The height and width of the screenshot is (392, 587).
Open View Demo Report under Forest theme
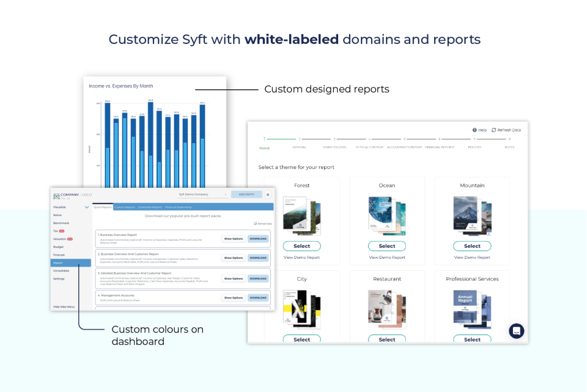pyautogui.click(x=301, y=257)
